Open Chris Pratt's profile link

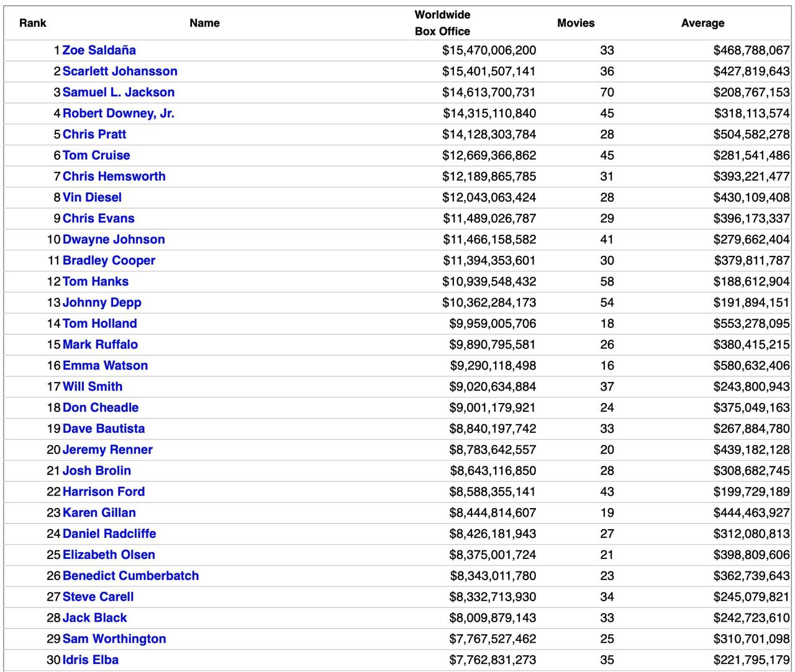[94, 134]
